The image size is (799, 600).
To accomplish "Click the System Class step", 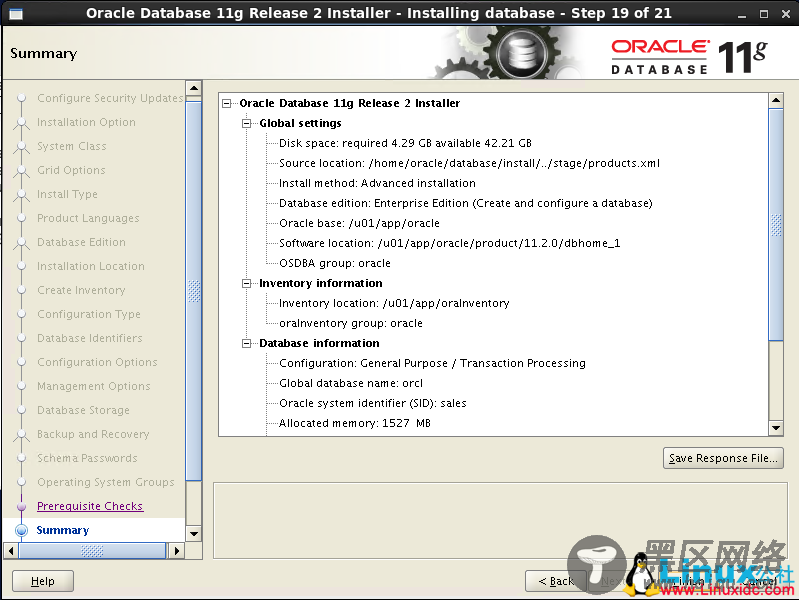I will coord(72,146).
